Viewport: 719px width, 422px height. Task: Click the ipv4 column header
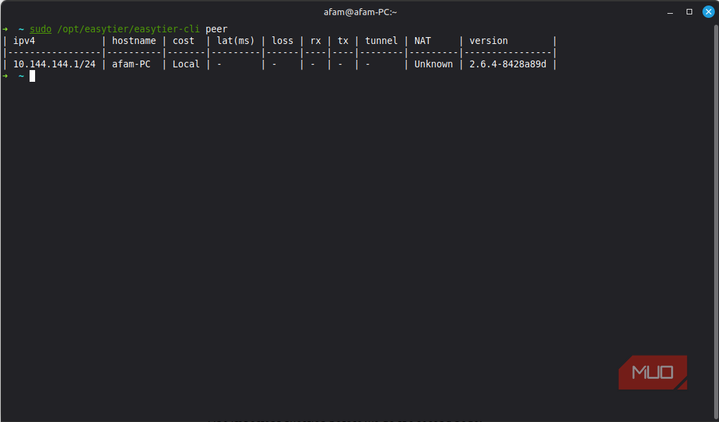coord(24,41)
